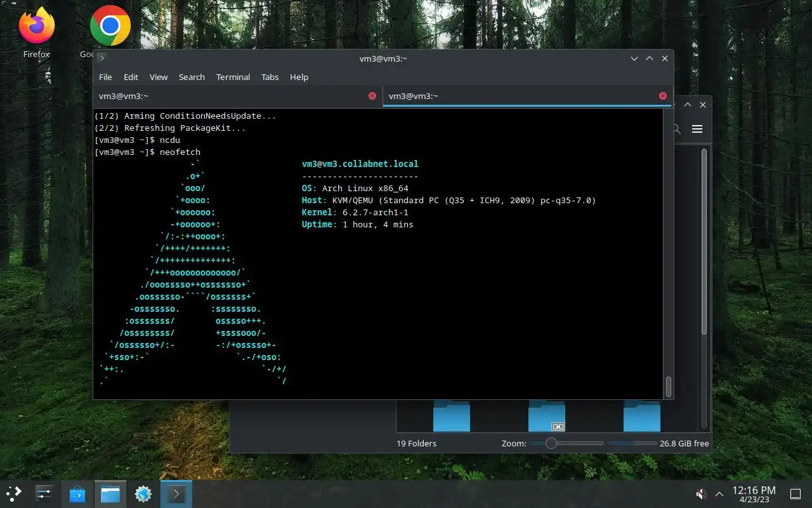This screenshot has width=812, height=508.
Task: Switch to the Dolphin file manager taskbar entry
Action: (x=110, y=493)
